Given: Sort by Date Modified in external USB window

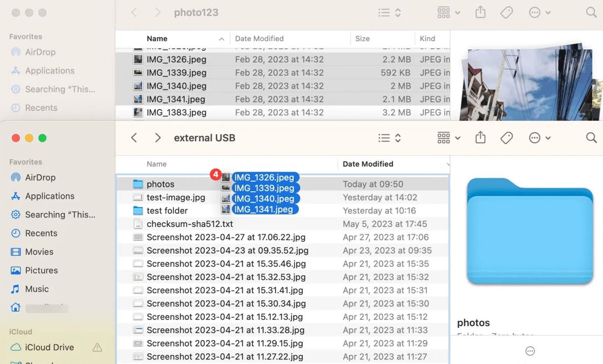Looking at the screenshot, I should coord(368,164).
